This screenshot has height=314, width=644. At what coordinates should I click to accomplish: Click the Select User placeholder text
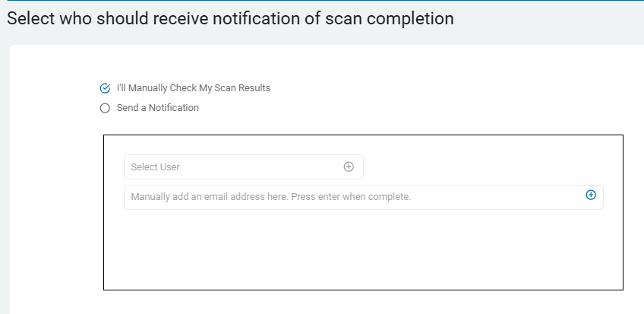156,167
